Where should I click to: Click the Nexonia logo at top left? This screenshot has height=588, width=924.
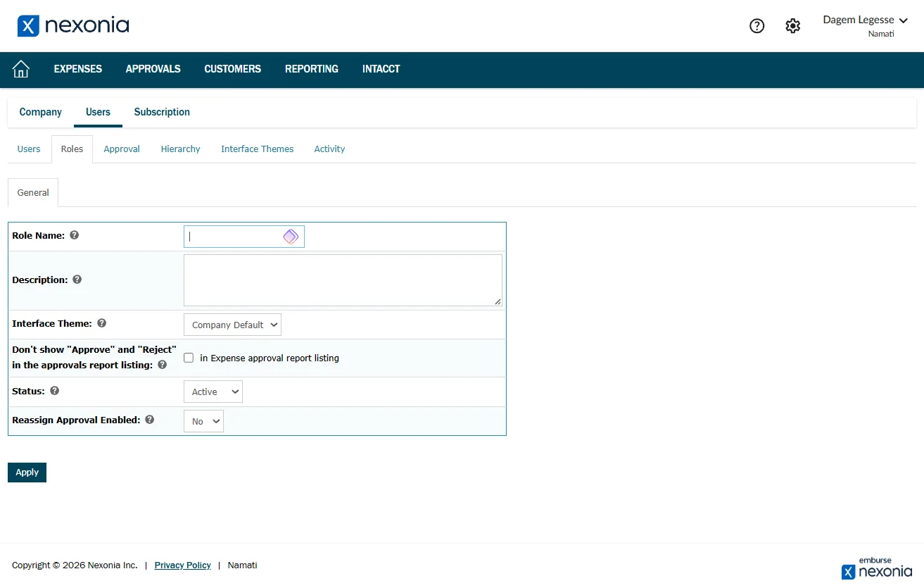(x=73, y=26)
